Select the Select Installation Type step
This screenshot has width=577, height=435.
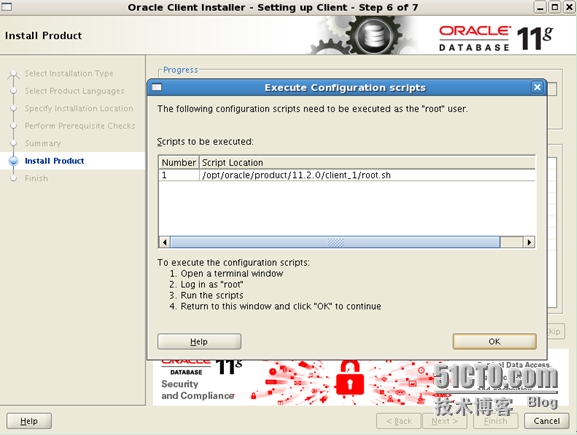pos(69,73)
